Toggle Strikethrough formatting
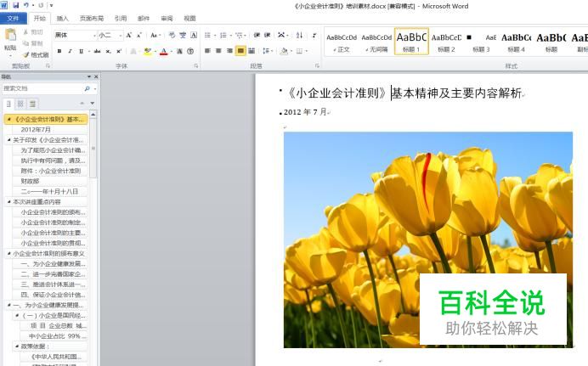Screen dimensions: 588x366 pyautogui.click(x=97, y=51)
